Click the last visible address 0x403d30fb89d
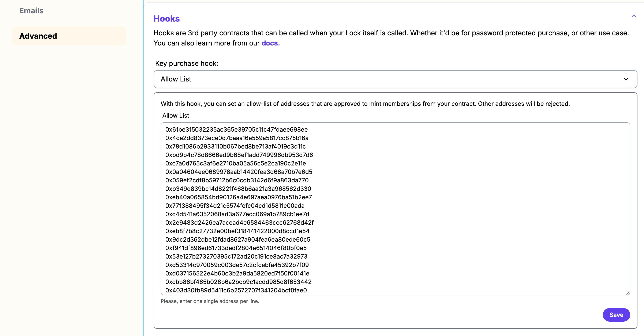 [236, 290]
